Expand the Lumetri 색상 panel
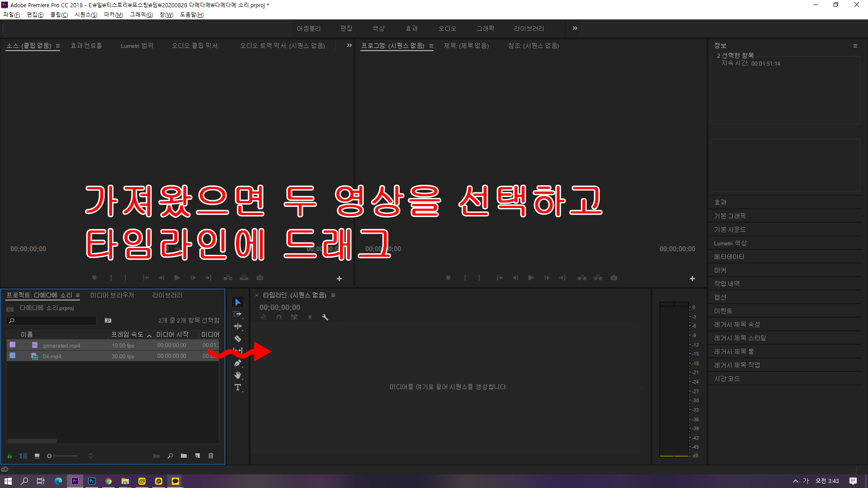 coord(730,243)
